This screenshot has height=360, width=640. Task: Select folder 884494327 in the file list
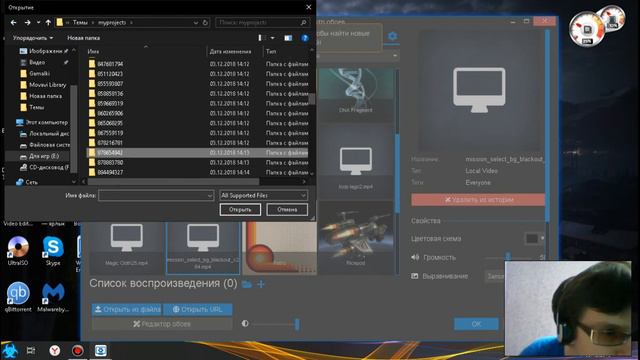(x=110, y=172)
